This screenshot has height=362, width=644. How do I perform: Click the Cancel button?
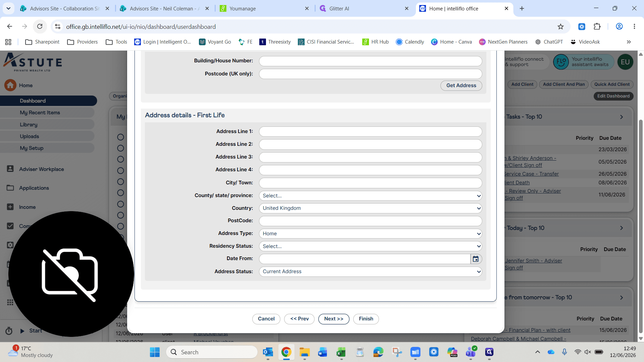tap(266, 319)
